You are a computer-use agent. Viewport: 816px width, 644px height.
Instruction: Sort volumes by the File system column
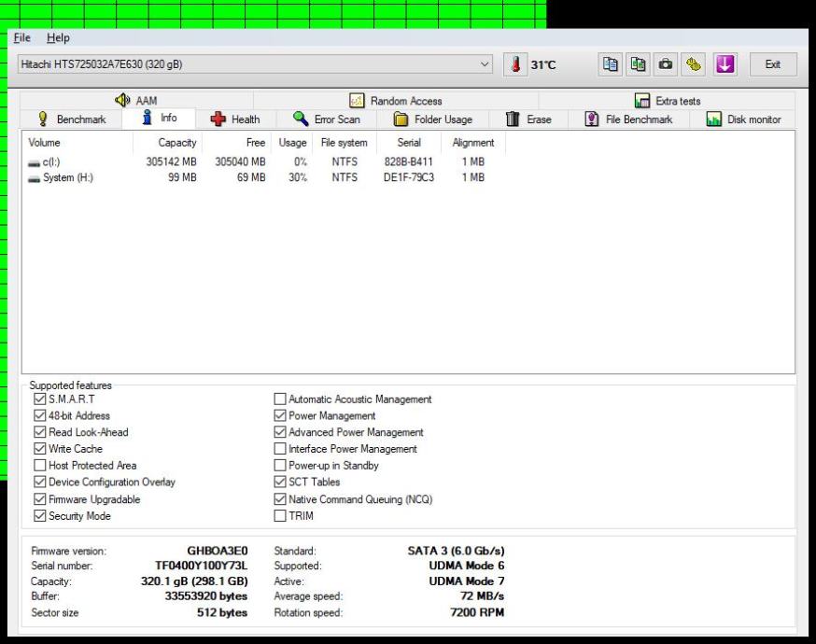point(344,143)
